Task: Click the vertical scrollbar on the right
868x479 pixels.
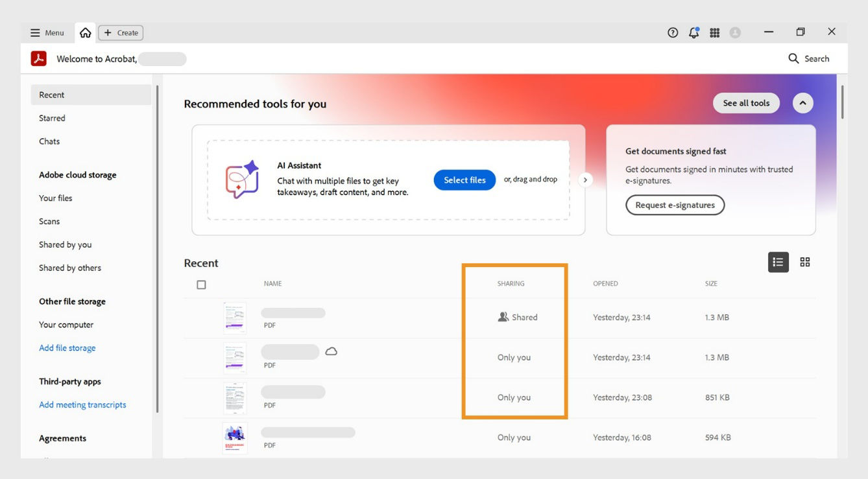Action: [843, 104]
